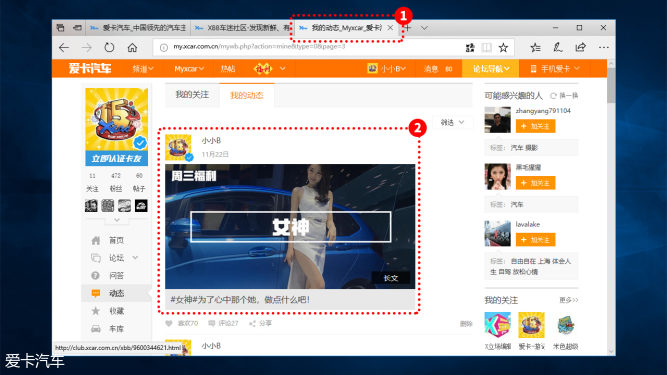Open 动态 in left sidebar
The image size is (667, 375).
click(x=117, y=293)
